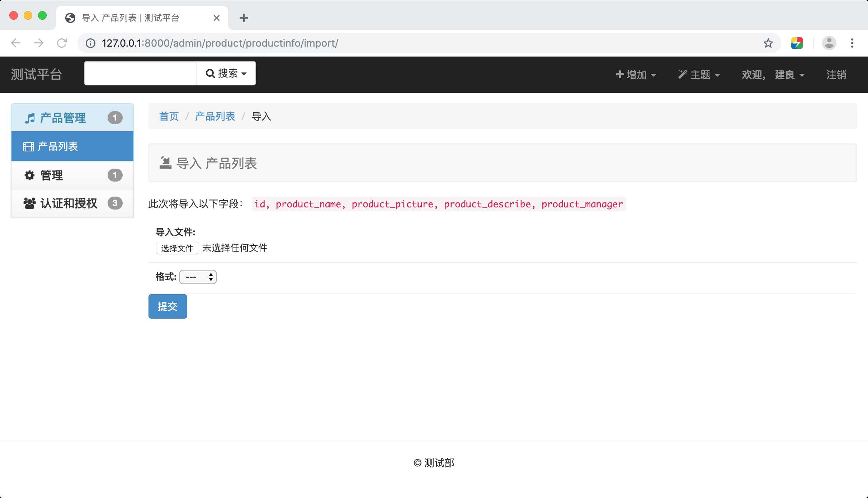
Task: Focus the top navbar search field
Action: point(141,73)
